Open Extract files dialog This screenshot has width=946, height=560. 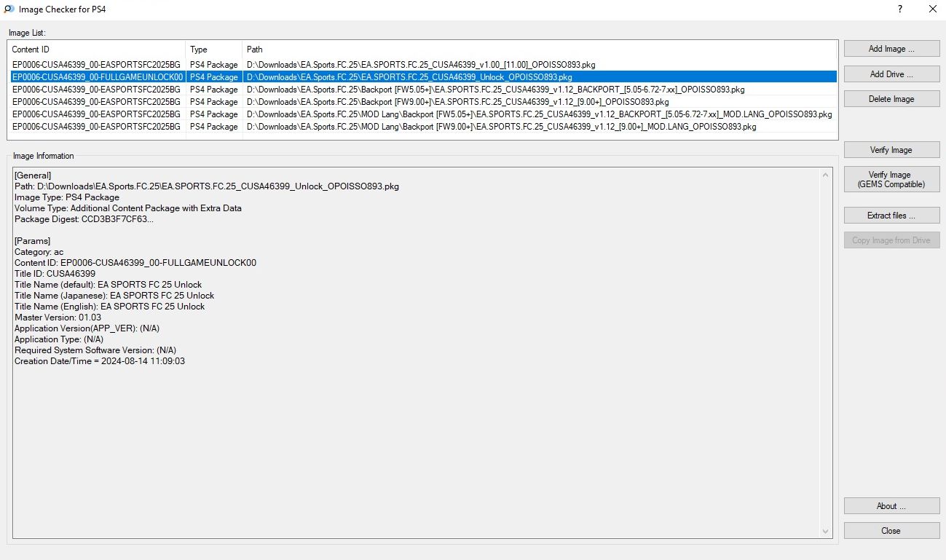(x=891, y=216)
